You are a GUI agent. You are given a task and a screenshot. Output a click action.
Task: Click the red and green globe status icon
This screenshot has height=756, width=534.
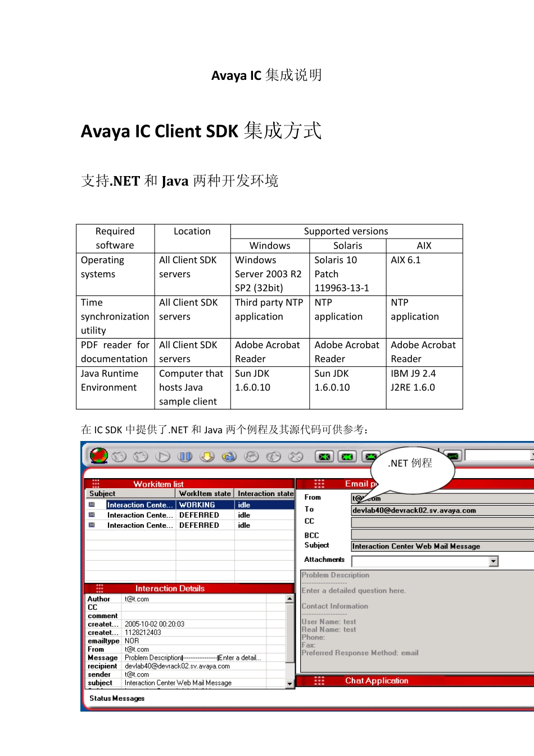coord(99,456)
